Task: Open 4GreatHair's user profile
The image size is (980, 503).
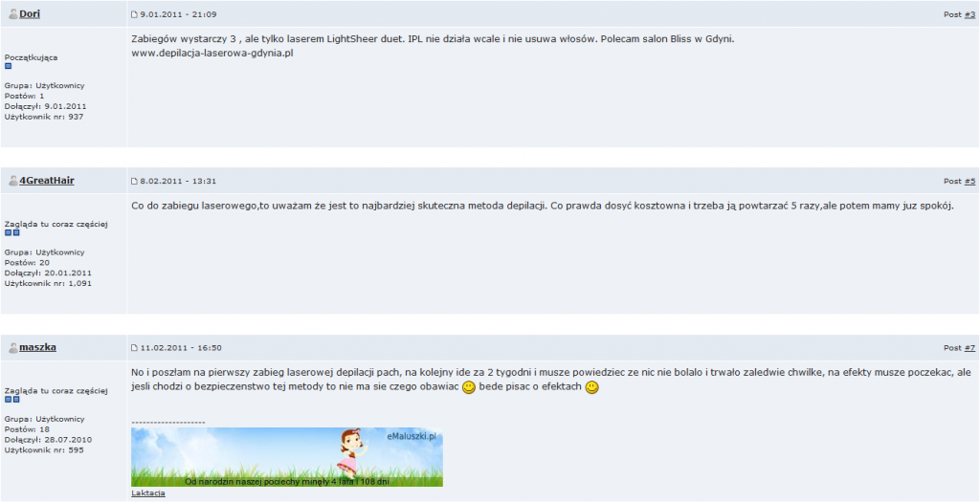Action: coord(47,181)
